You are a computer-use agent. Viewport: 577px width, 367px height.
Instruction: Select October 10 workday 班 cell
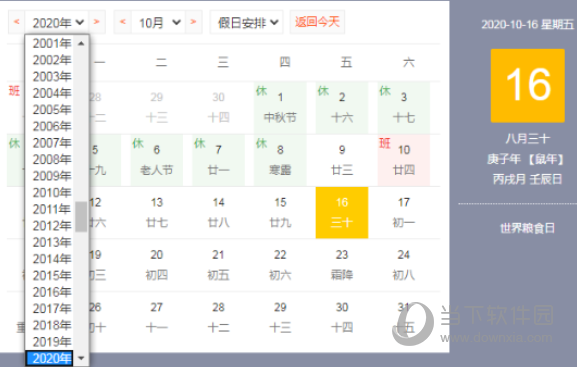point(404,160)
